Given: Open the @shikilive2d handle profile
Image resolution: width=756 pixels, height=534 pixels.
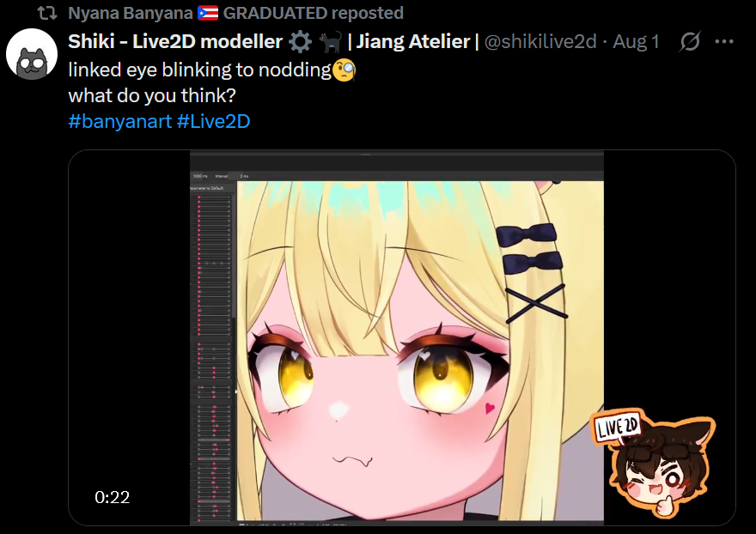Looking at the screenshot, I should 540,42.
